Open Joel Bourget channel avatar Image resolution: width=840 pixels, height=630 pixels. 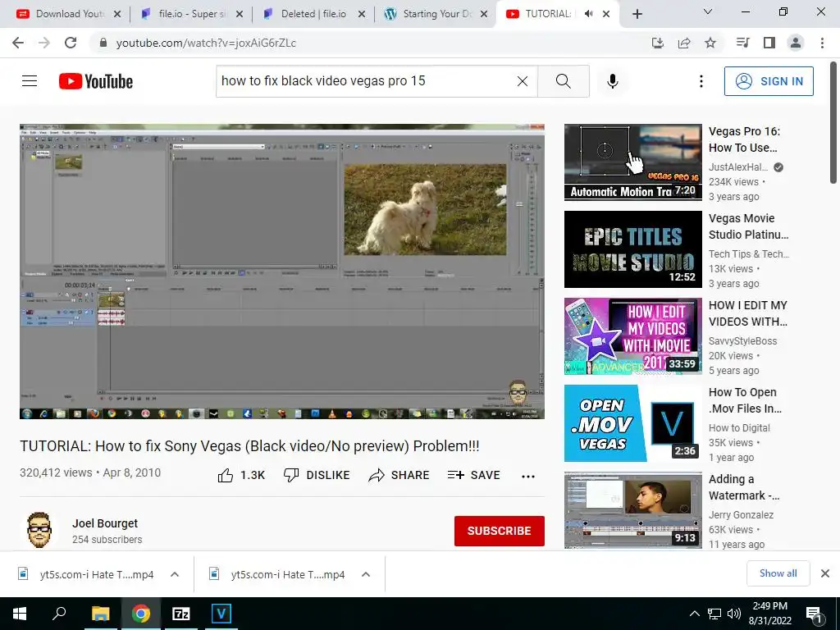click(x=39, y=531)
